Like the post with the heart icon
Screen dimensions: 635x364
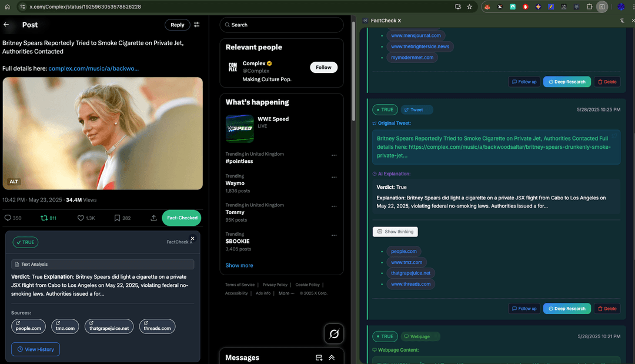(x=81, y=218)
